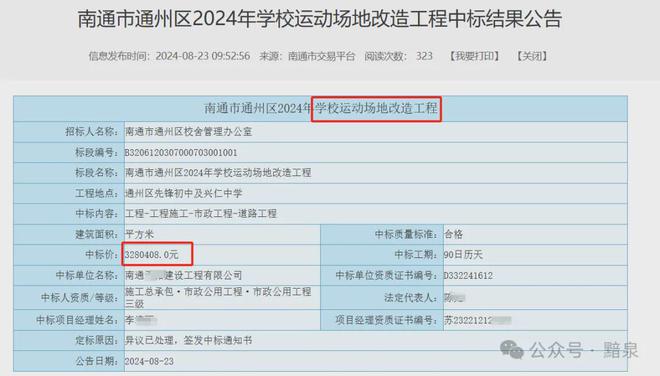
Task: Click the 工程地点 label cell
Action: (69, 193)
